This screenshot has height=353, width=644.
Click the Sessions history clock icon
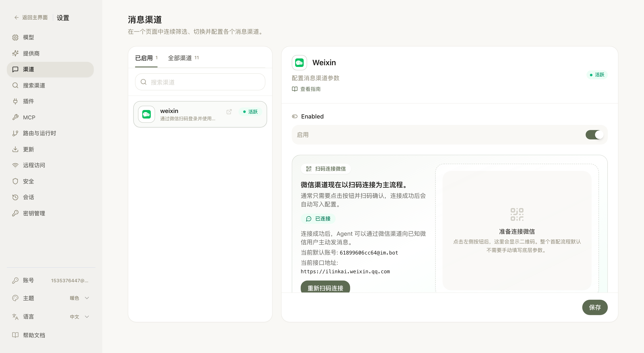point(15,197)
